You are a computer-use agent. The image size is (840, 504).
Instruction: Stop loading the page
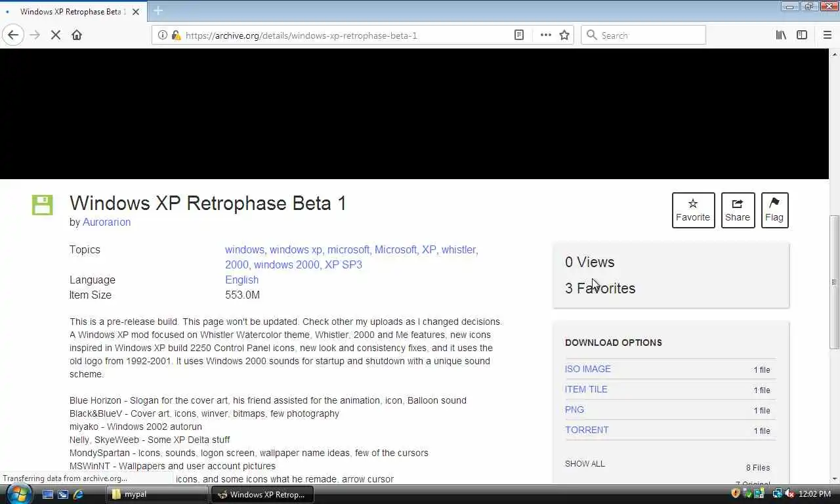[56, 35]
